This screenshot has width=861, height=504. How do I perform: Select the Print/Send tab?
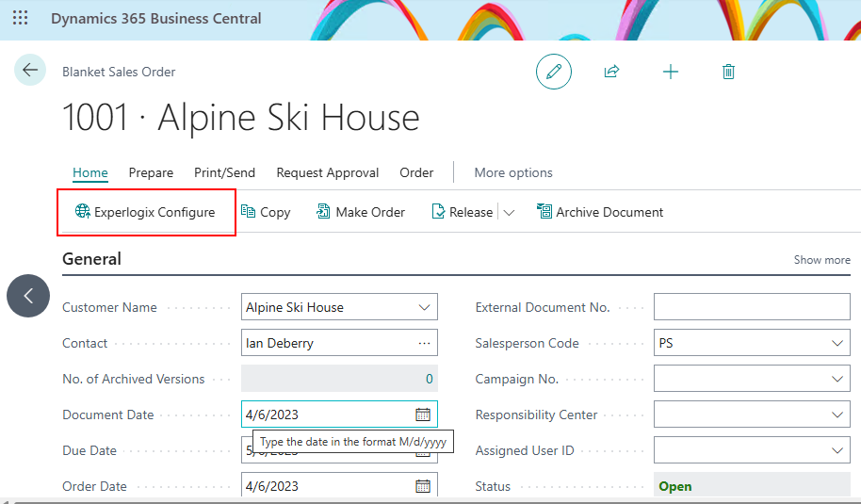click(x=224, y=172)
